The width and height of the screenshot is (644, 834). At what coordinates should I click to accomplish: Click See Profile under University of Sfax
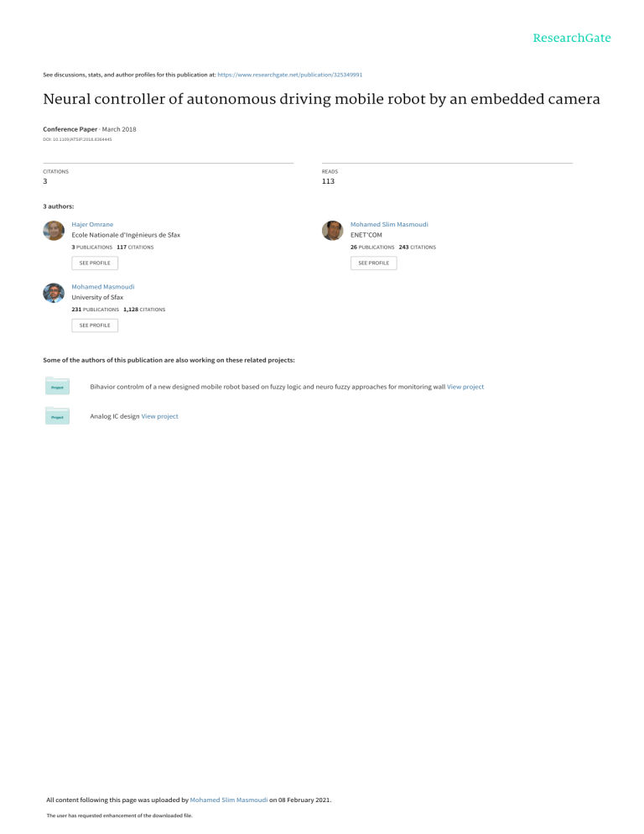tap(95, 325)
